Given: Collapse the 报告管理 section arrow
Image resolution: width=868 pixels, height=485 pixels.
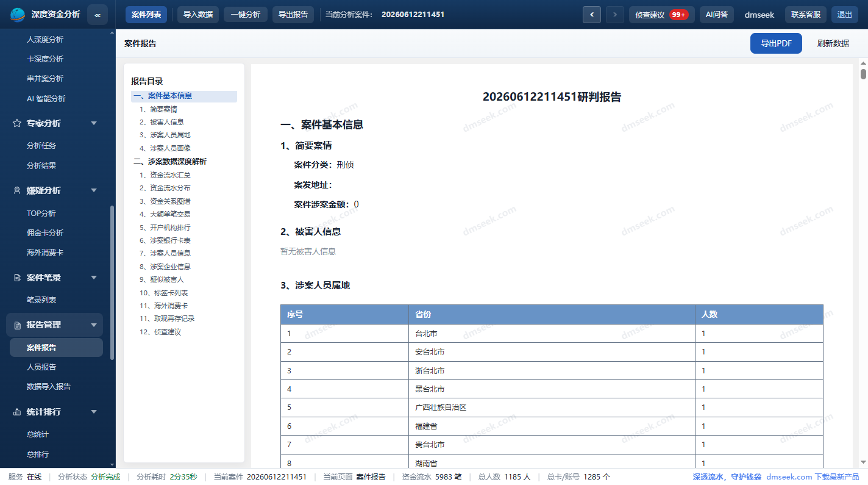Looking at the screenshot, I should tap(94, 325).
